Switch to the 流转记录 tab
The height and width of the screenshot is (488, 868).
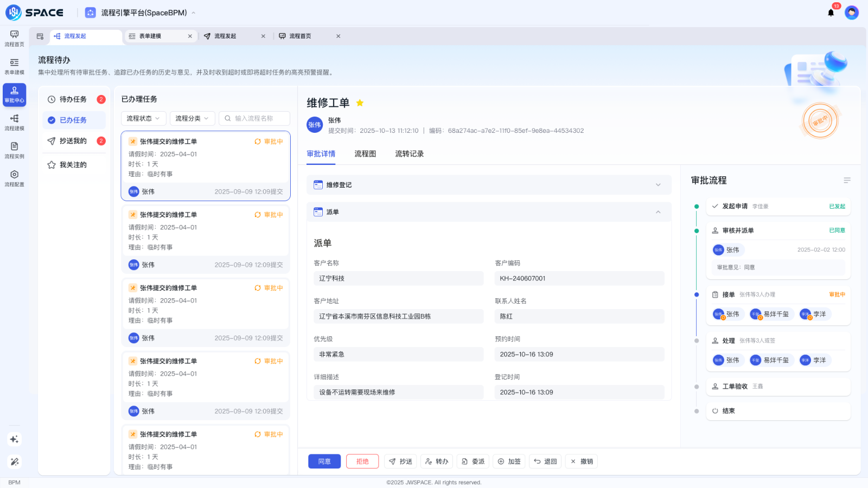[409, 154]
